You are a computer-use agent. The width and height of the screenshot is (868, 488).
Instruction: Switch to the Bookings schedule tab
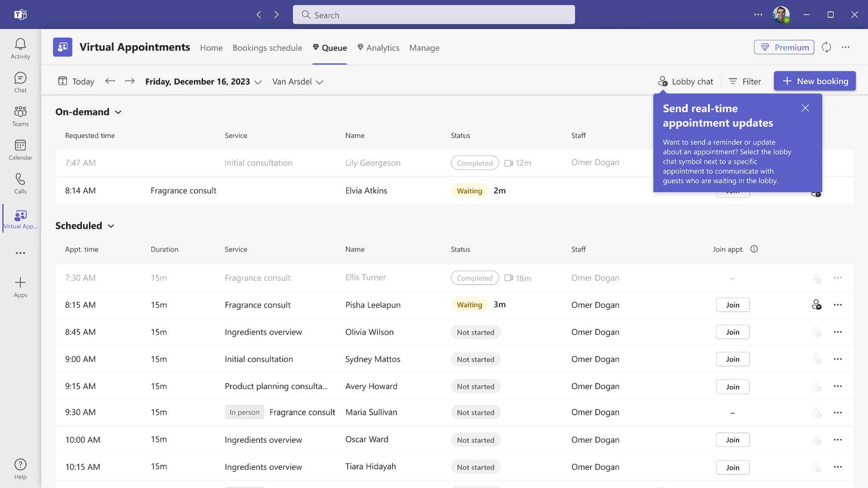point(267,48)
